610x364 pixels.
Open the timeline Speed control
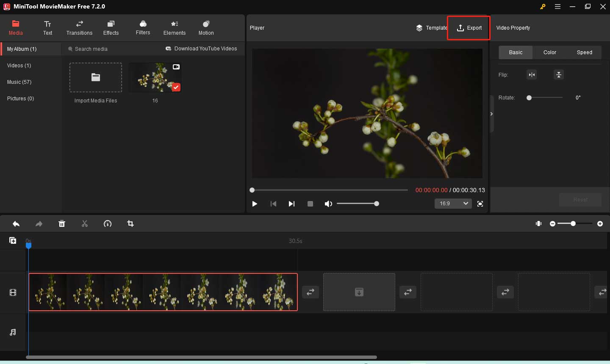pos(108,224)
